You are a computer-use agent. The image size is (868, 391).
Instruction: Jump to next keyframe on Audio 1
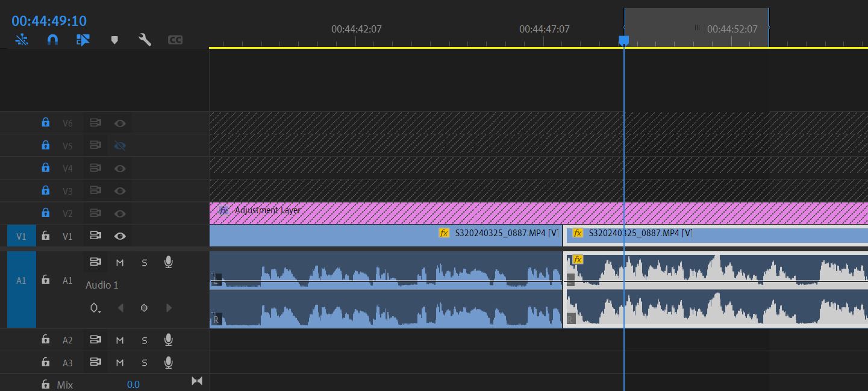pos(169,308)
